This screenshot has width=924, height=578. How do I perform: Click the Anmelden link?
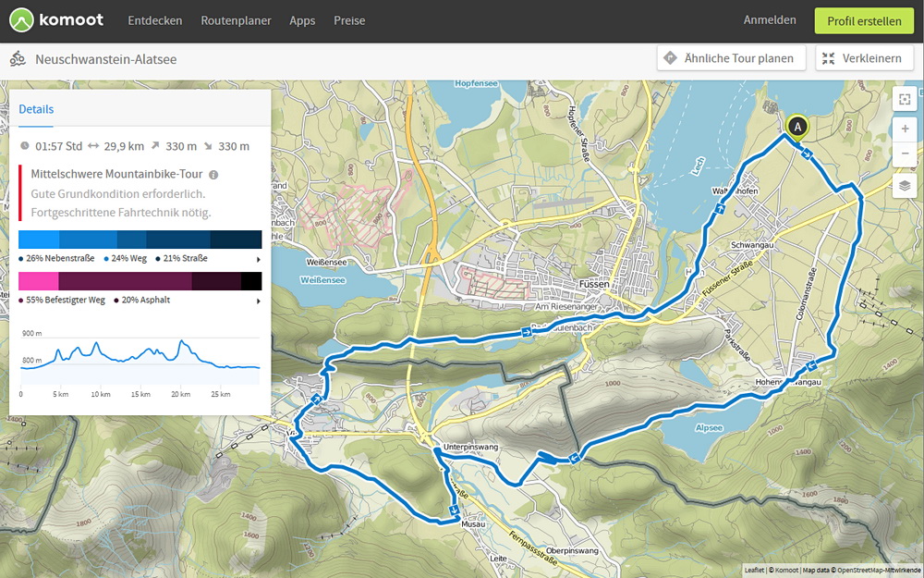click(x=770, y=20)
